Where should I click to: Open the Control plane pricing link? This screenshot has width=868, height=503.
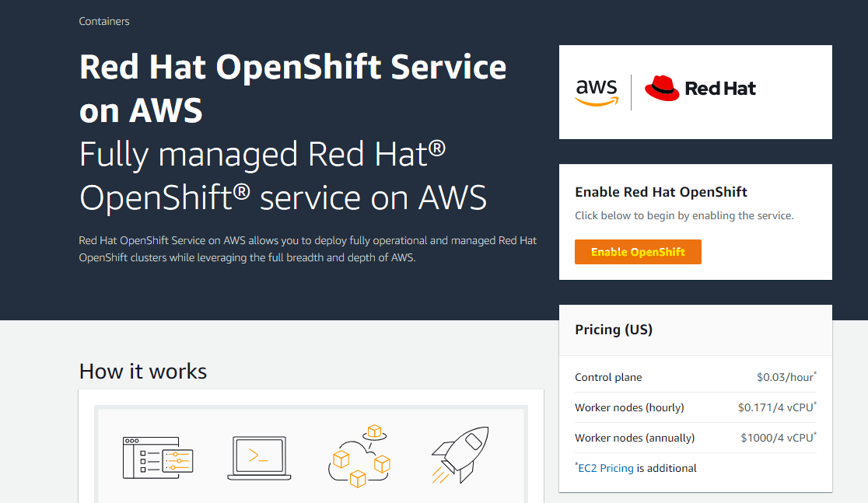tap(608, 377)
